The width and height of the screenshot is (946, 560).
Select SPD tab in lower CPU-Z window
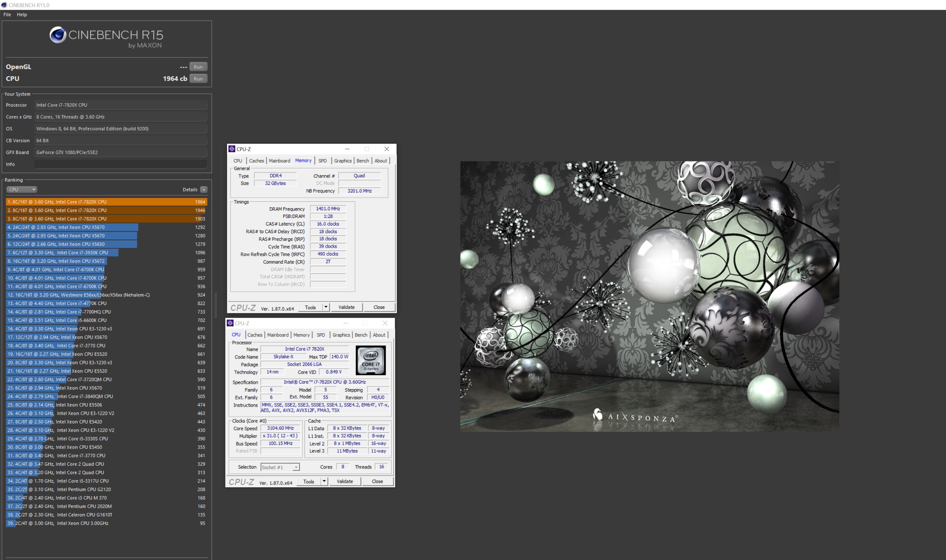(x=321, y=335)
